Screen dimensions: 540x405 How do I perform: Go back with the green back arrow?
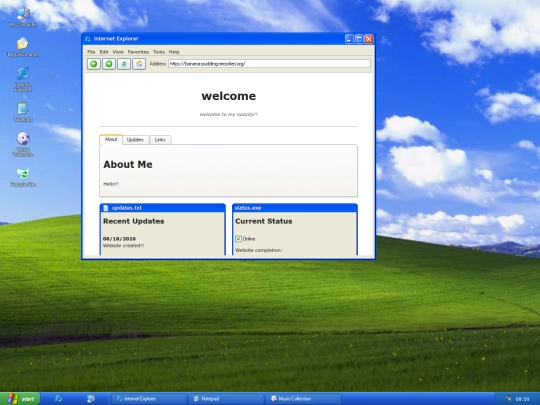94,64
